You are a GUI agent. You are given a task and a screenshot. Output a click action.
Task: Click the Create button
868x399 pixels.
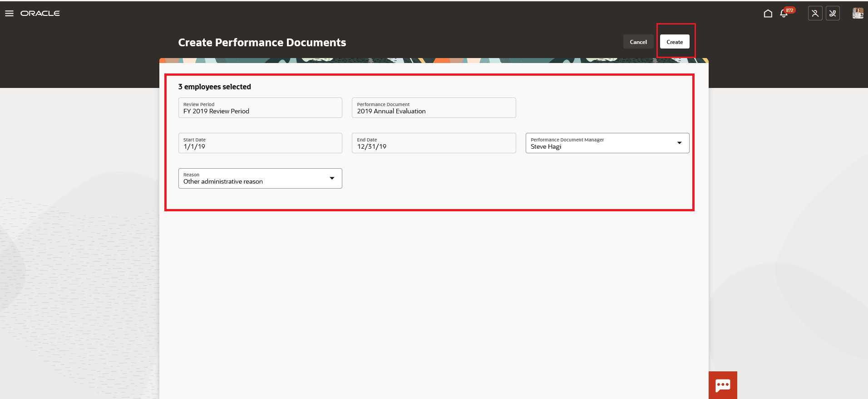(675, 42)
